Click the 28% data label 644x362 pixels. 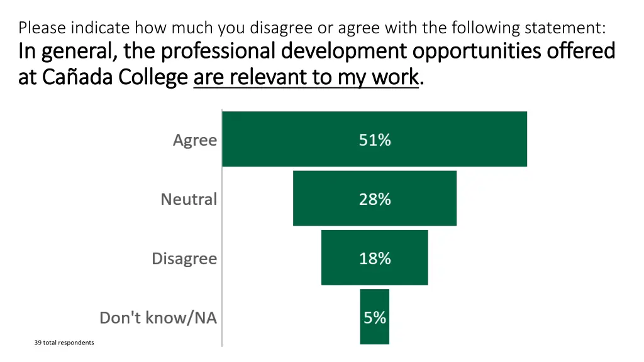point(375,199)
